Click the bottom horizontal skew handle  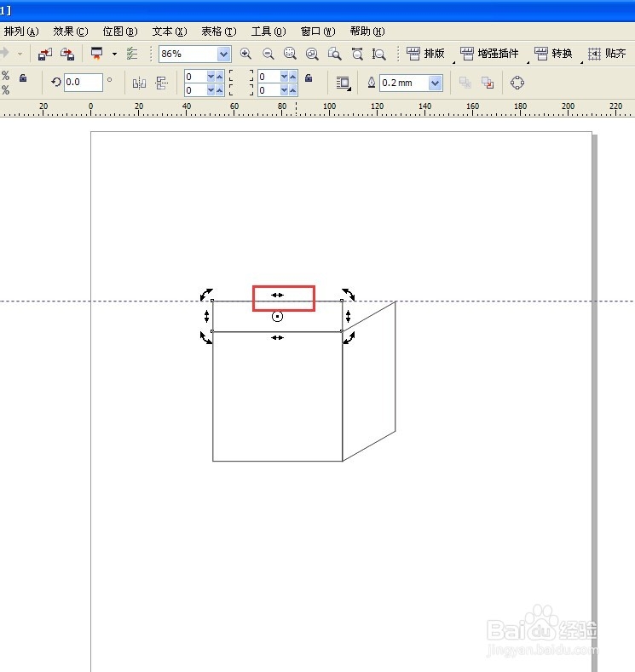(x=277, y=338)
